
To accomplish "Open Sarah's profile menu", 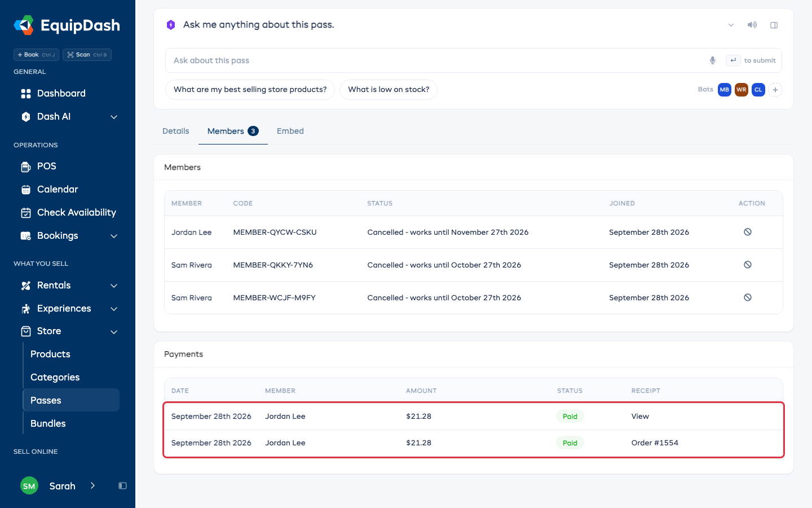I will click(x=58, y=486).
